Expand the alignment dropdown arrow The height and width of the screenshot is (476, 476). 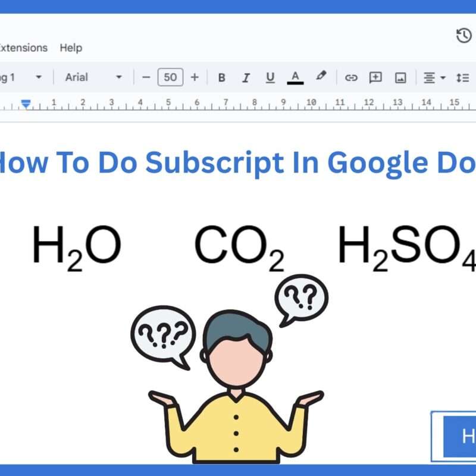443,78
